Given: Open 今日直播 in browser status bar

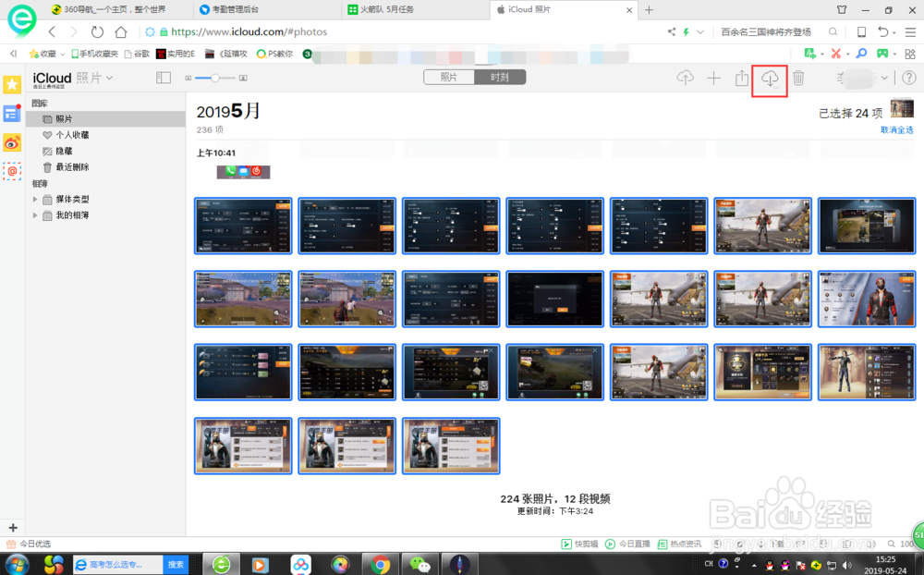Looking at the screenshot, I should (x=627, y=544).
